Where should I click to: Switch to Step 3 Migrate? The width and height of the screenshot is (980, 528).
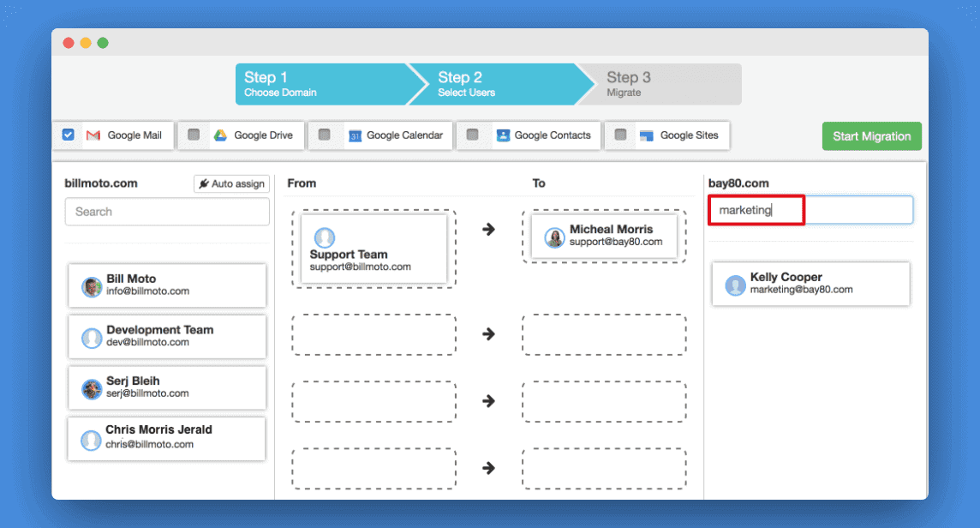click(651, 84)
